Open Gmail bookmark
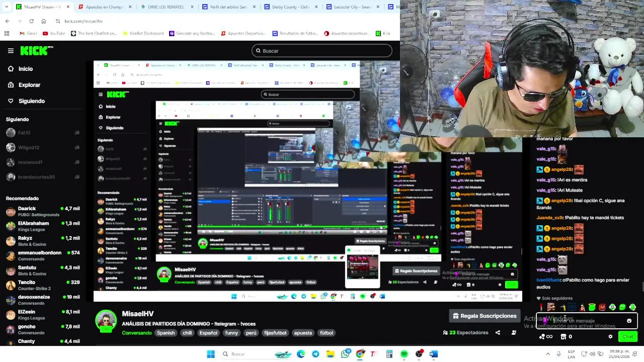This screenshot has height=362, width=644. tap(28, 34)
